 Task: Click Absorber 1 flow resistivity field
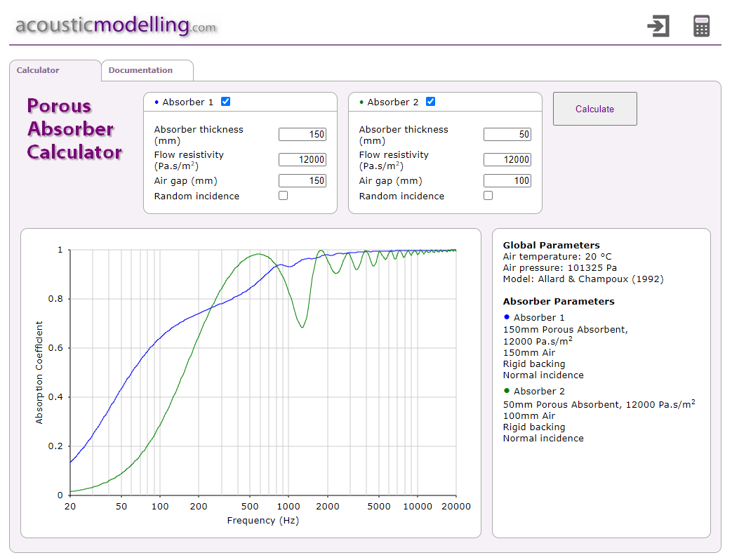pyautogui.click(x=302, y=159)
